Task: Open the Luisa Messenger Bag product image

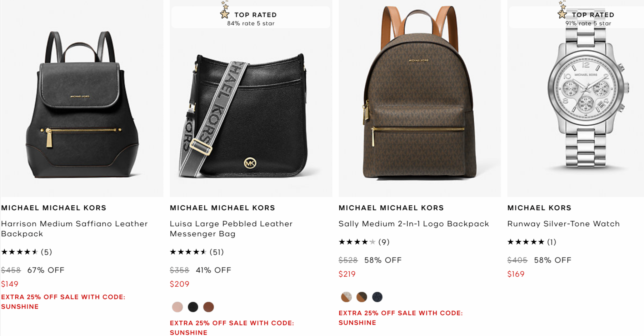Action: (251, 99)
